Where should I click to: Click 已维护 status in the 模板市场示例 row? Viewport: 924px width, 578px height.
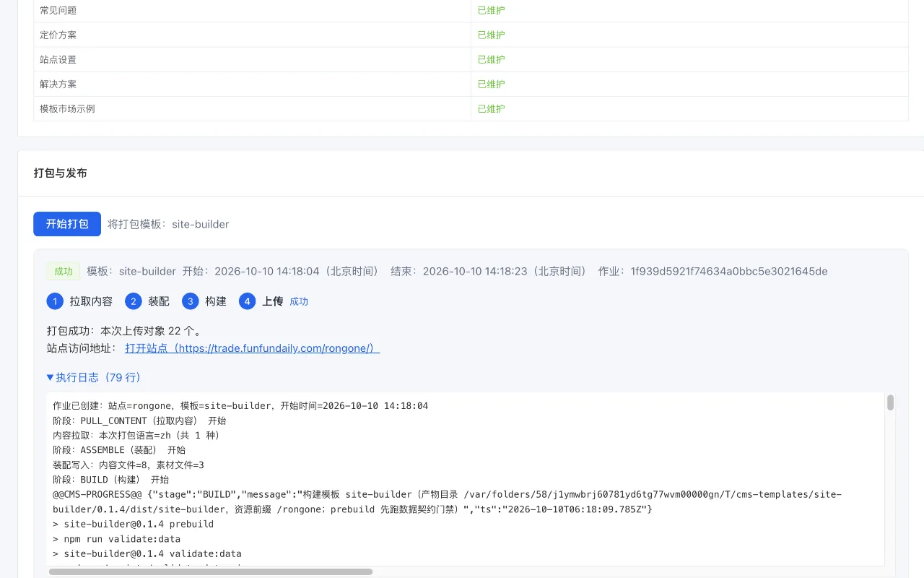click(492, 108)
